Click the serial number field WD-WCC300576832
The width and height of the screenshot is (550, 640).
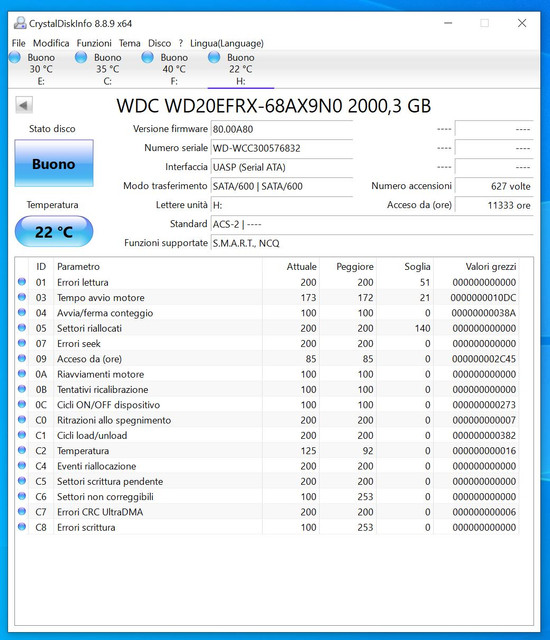click(x=282, y=148)
